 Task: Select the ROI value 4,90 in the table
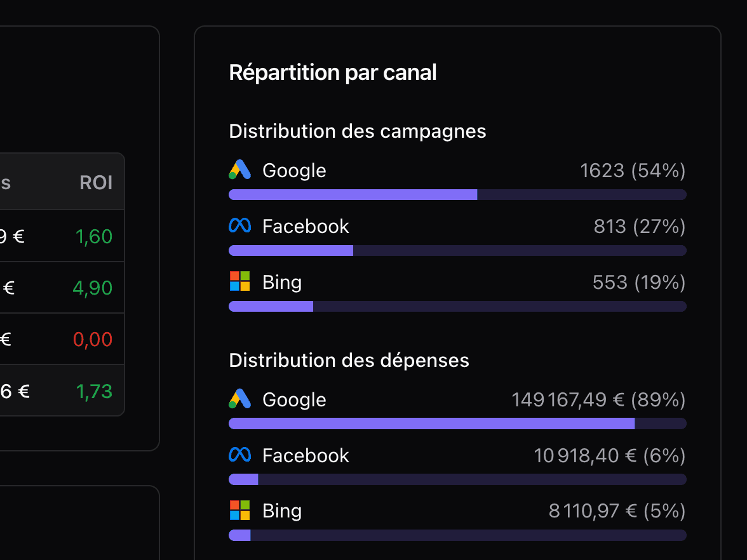click(93, 287)
